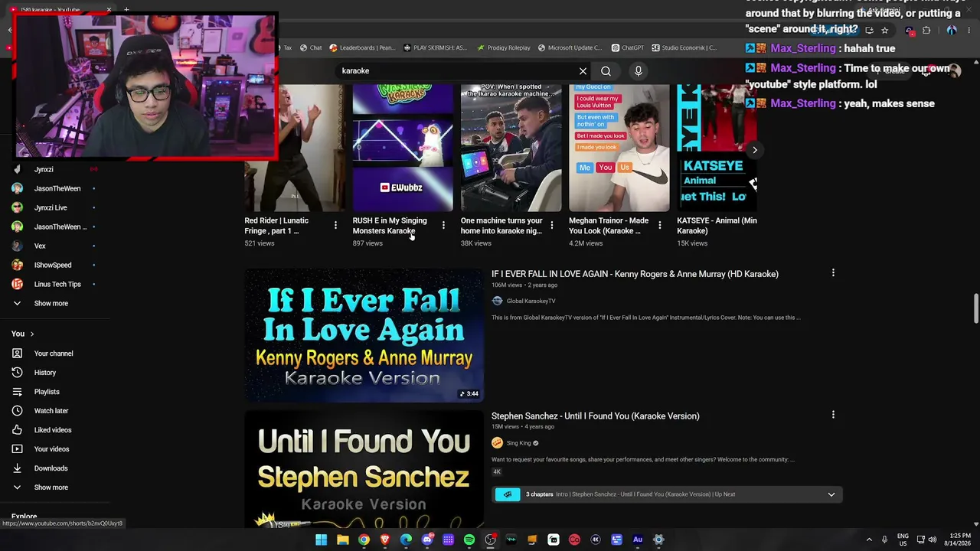The width and height of the screenshot is (980, 551).
Task: Open the Leaderboards bookmark
Action: click(x=362, y=48)
